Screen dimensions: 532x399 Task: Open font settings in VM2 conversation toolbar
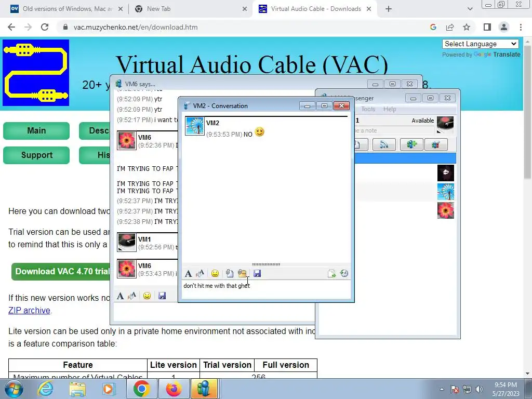coord(188,273)
